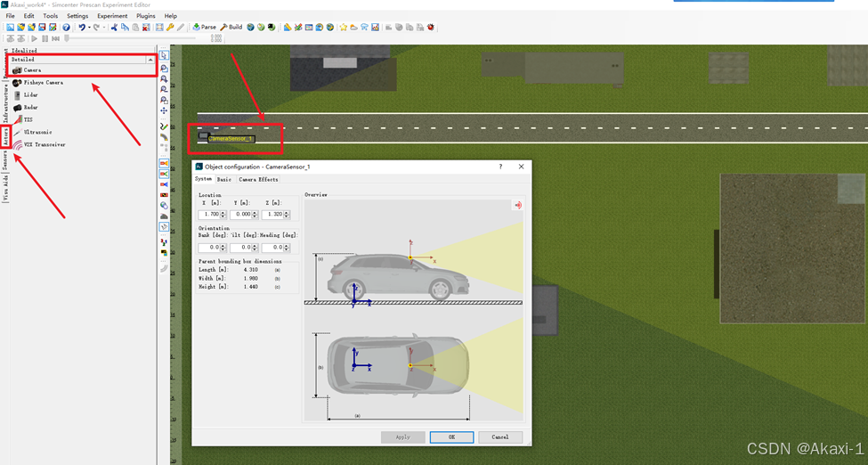Screen dimensions: 868x465
Task: Click the Parse button
Action: pyautogui.click(x=204, y=27)
